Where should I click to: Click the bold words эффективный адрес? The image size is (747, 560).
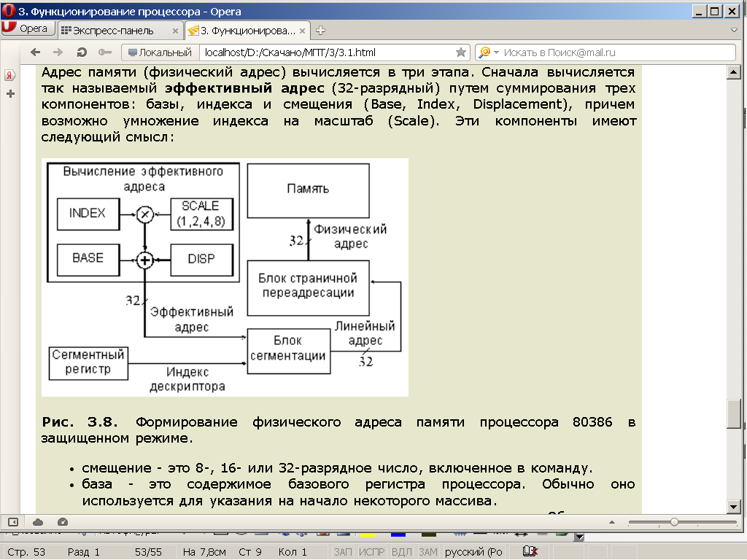[x=245, y=88]
